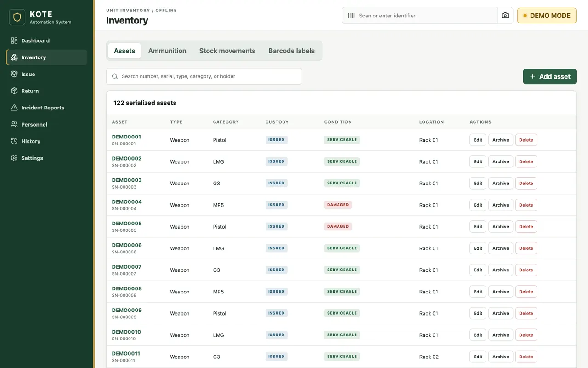Image resolution: width=588 pixels, height=368 pixels.
Task: Click the Return package icon in sidebar
Action: [x=14, y=91]
